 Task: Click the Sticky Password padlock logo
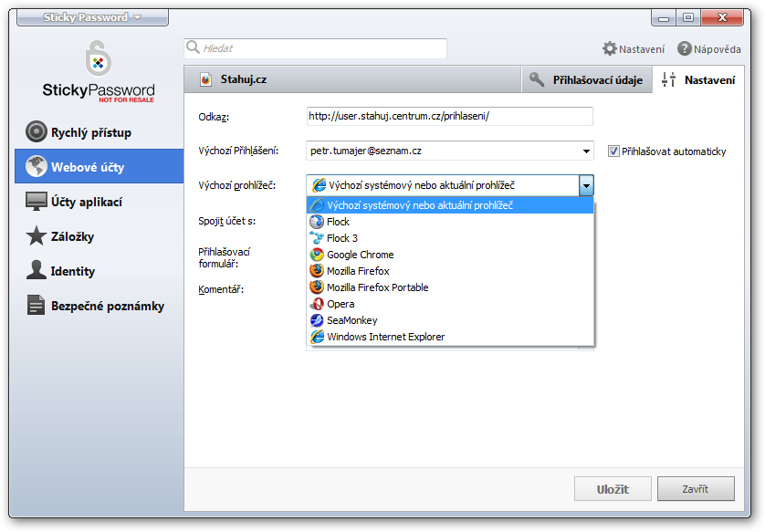[98, 58]
